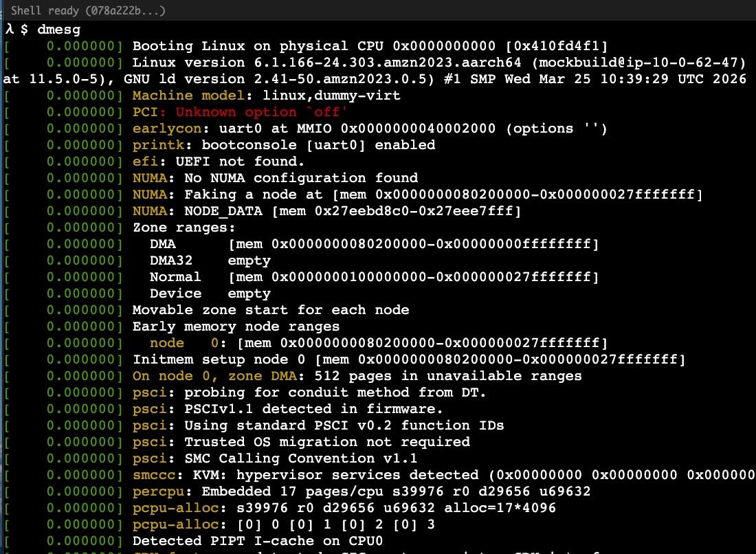Click 'psci: probing for conduit method from DT.'
This screenshot has width=756, height=554.
309,392
